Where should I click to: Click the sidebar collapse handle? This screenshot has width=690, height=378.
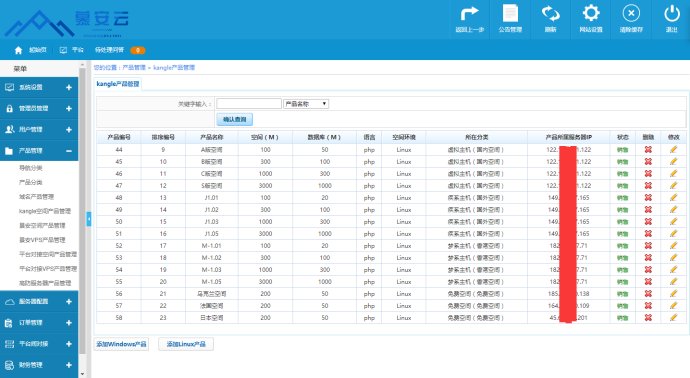pos(88,219)
